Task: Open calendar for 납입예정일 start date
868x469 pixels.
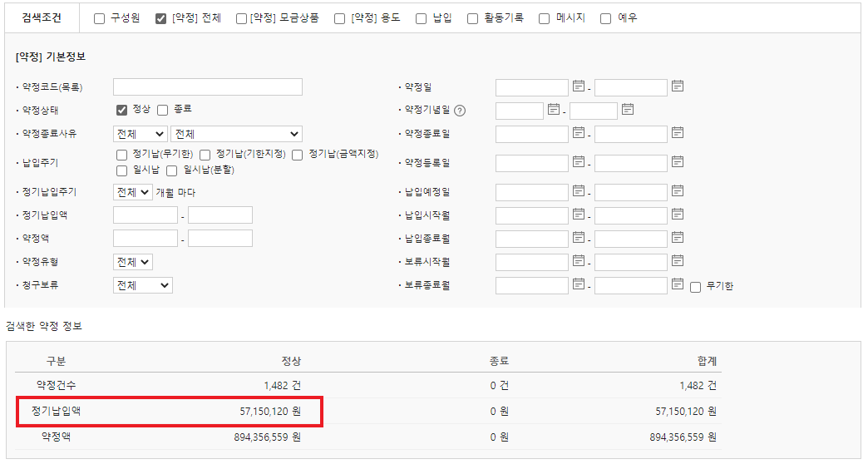Action: tap(579, 190)
